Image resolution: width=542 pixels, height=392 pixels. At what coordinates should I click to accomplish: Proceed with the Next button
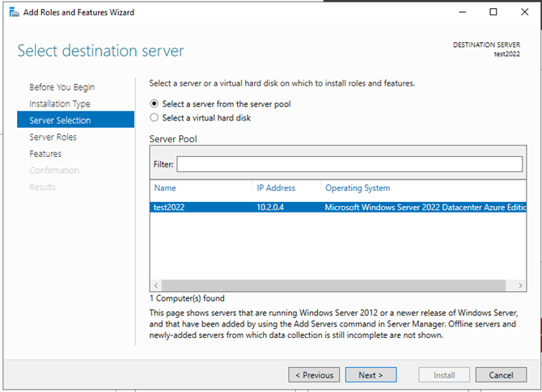click(x=371, y=375)
